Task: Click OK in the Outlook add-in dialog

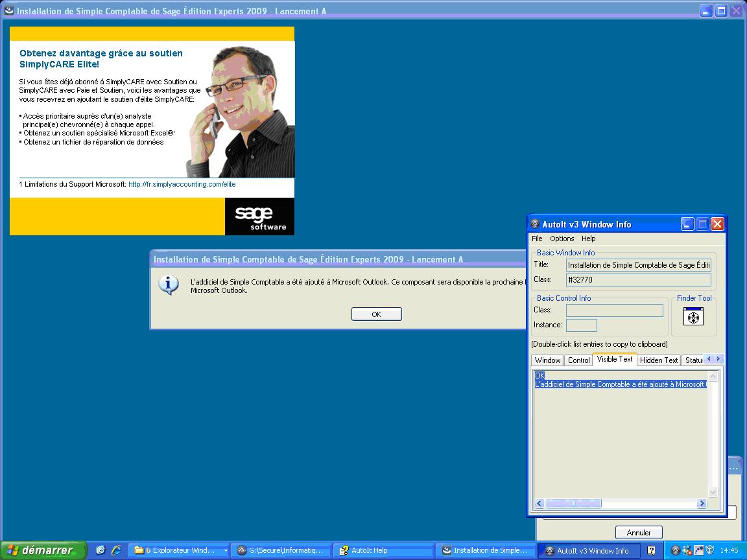Action: click(376, 314)
